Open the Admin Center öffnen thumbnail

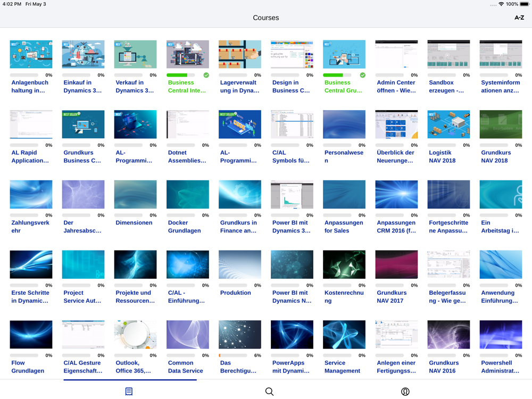coord(396,54)
